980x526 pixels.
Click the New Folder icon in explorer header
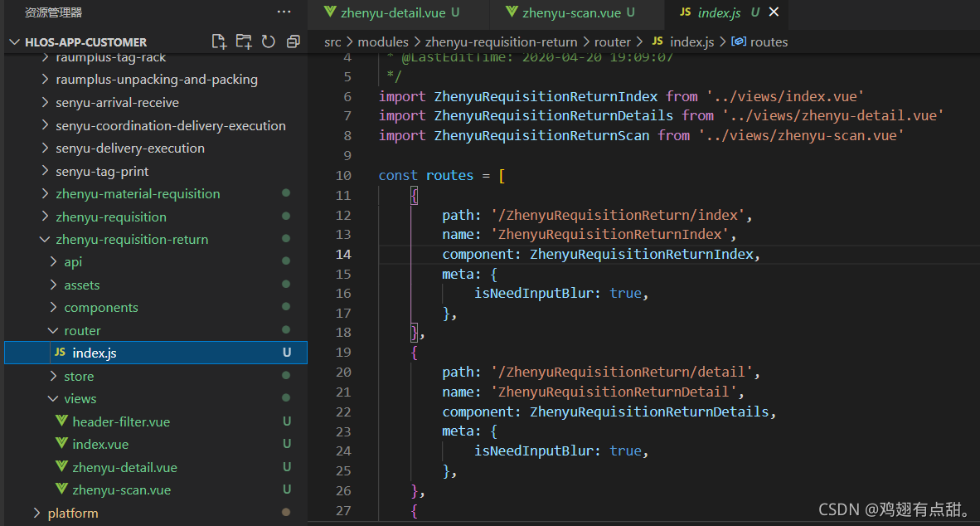tap(244, 42)
